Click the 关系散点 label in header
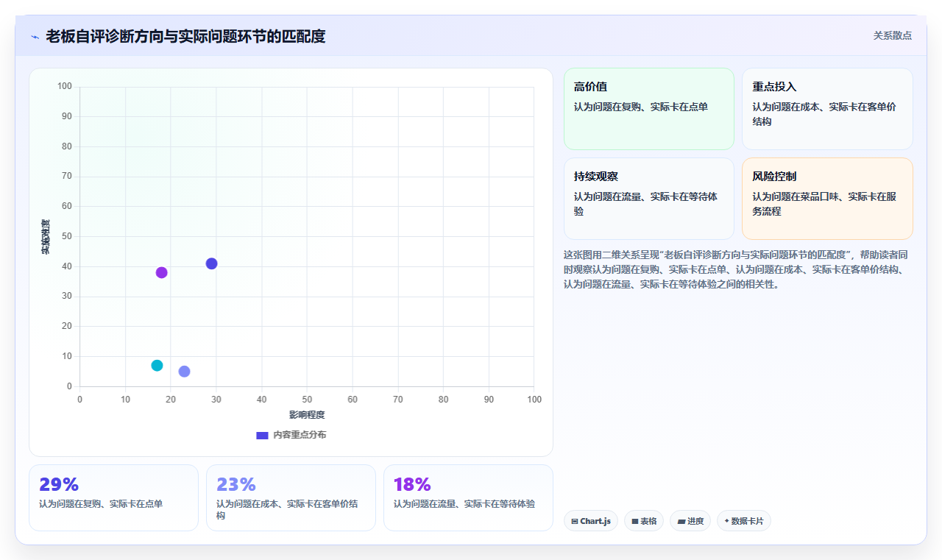 892,35
